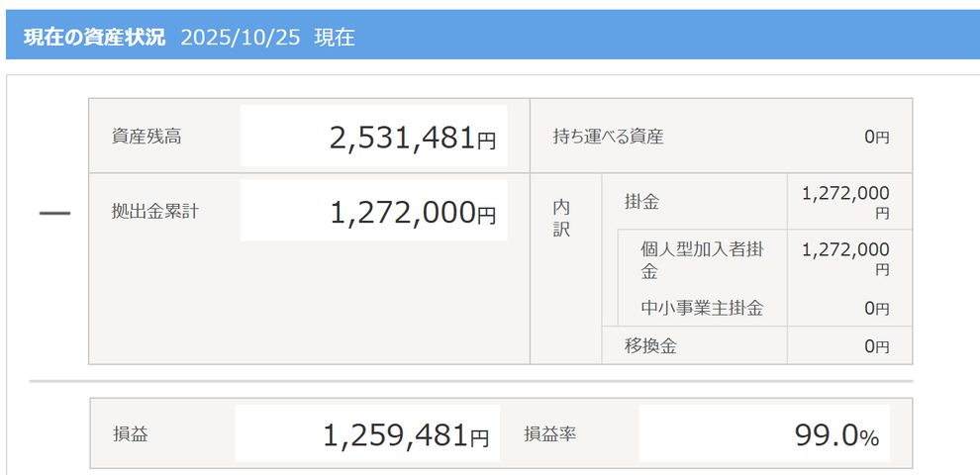Click the 移換金 row label
This screenshot has height=475, width=980.
(x=650, y=345)
